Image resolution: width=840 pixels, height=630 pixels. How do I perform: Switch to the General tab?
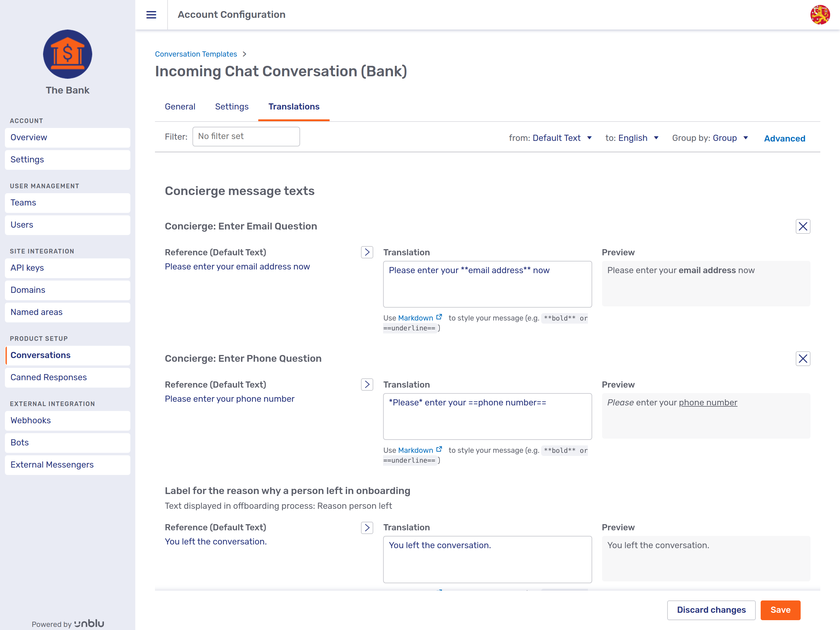click(x=180, y=107)
